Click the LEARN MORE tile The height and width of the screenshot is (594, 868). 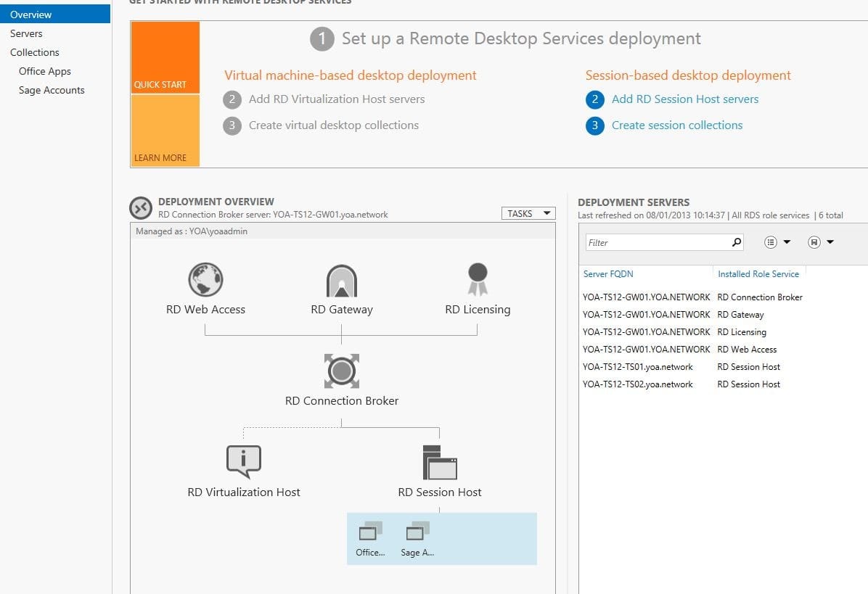point(165,131)
